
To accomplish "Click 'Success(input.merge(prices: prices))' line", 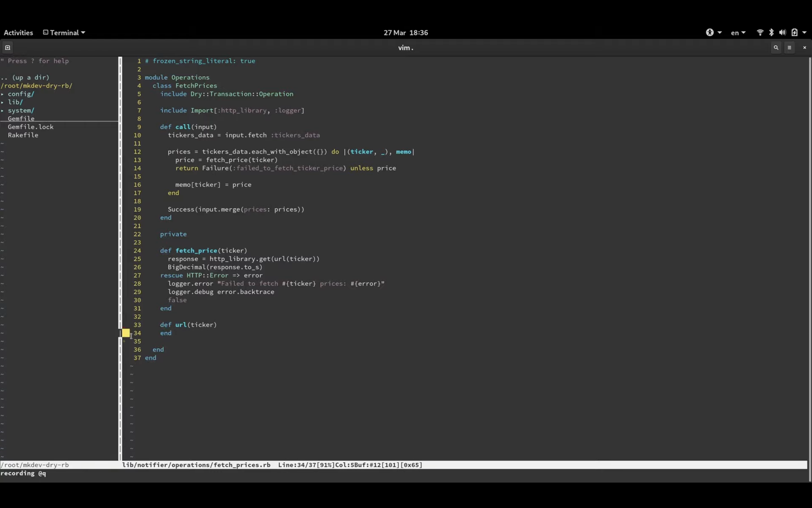I will pos(236,209).
